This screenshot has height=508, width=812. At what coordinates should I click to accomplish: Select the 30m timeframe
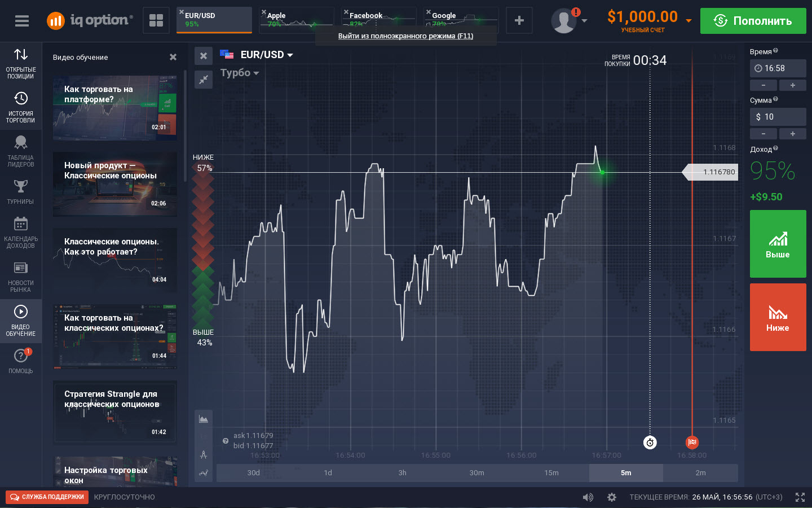coord(477,473)
